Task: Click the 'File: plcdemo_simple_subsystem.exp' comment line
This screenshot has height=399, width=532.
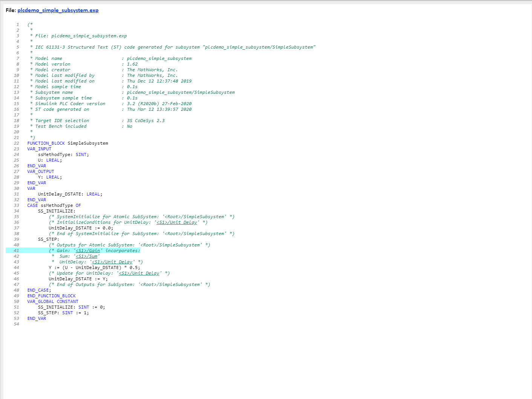Action: pyautogui.click(x=78, y=36)
